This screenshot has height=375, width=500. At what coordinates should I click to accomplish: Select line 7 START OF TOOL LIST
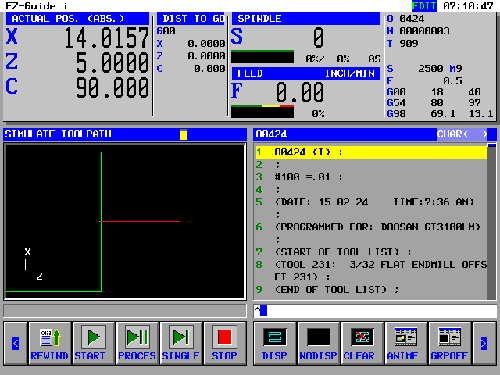tap(371, 252)
